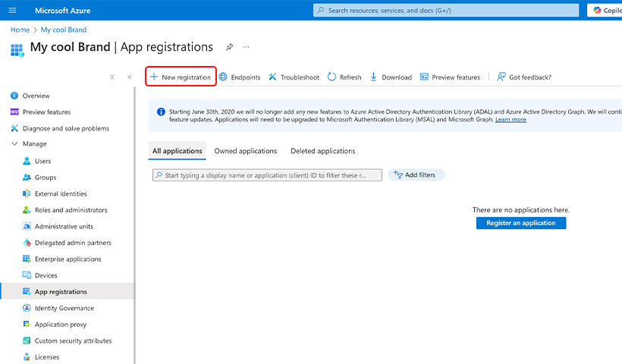Collapse the sidebar with double chevron
This screenshot has width=622, height=364.
[x=129, y=77]
